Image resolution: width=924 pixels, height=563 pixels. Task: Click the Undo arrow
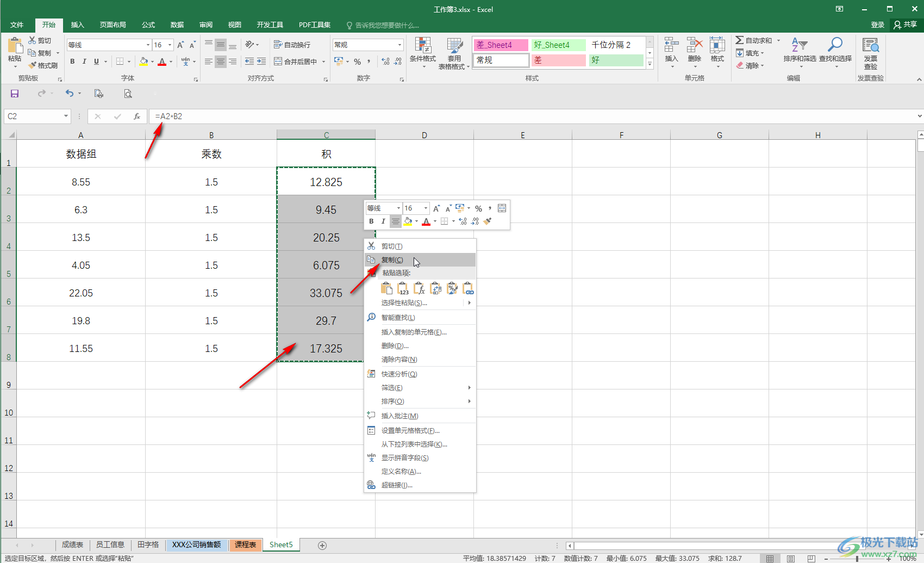pos(70,94)
